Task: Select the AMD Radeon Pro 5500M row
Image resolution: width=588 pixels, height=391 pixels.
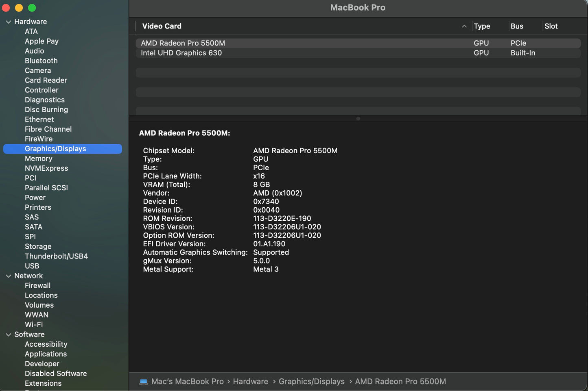Action: pos(183,43)
